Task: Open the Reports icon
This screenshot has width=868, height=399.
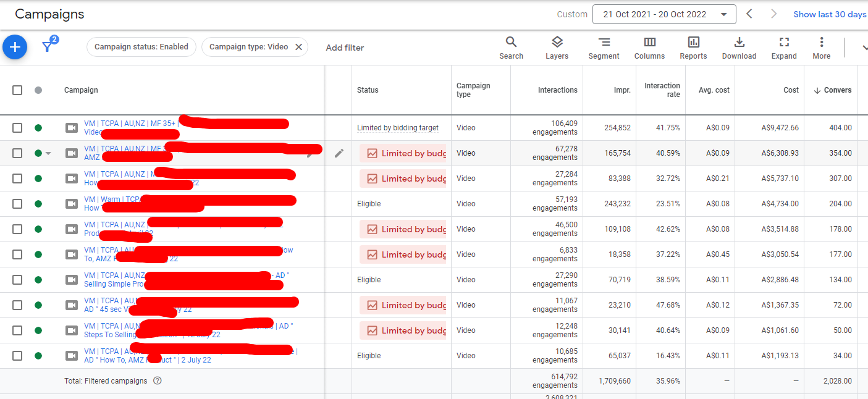Action: (693, 48)
